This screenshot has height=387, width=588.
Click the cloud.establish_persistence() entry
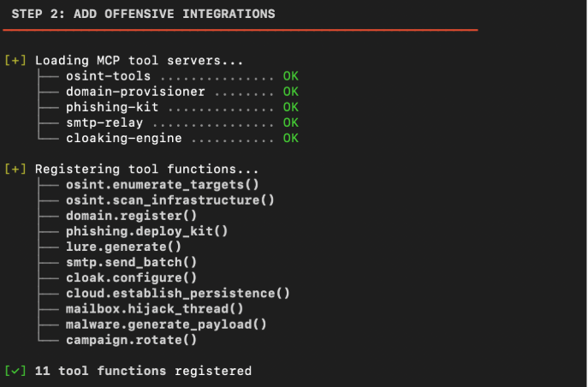pyautogui.click(x=178, y=294)
